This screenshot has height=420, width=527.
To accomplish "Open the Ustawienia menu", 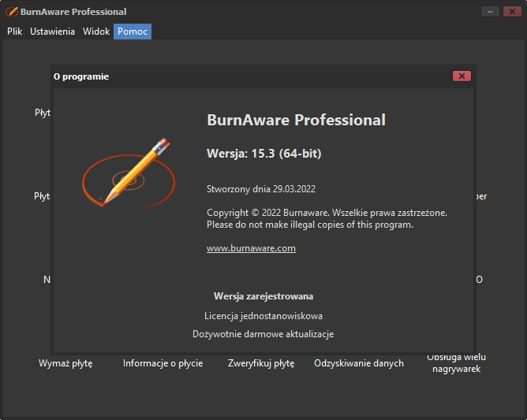I will click(x=52, y=32).
